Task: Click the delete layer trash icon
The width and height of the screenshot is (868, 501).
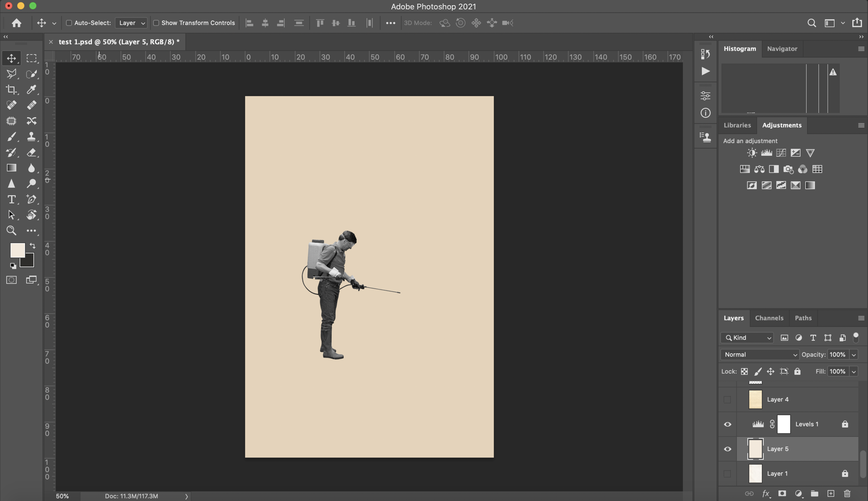Action: (x=847, y=493)
